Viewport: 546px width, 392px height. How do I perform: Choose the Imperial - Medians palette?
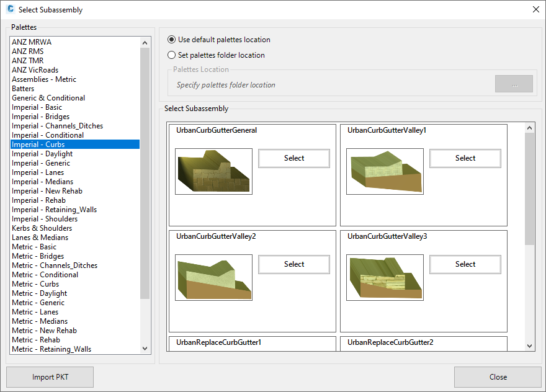click(x=75, y=182)
